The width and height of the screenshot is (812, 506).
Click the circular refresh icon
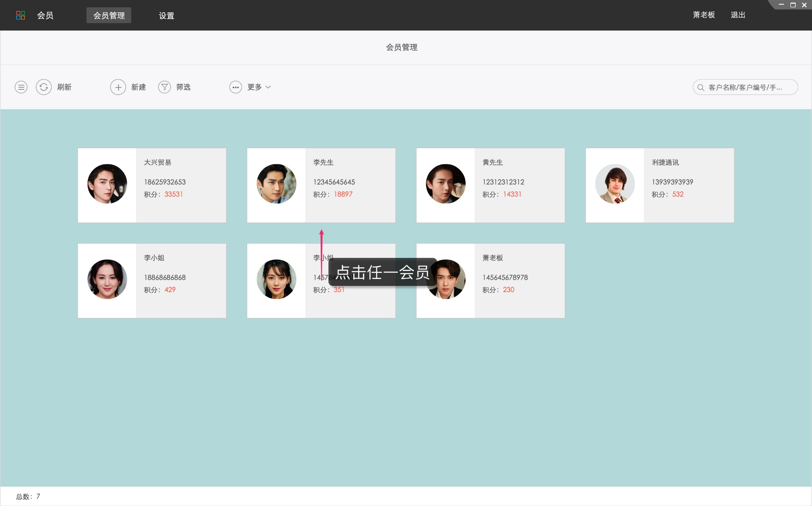tap(44, 87)
